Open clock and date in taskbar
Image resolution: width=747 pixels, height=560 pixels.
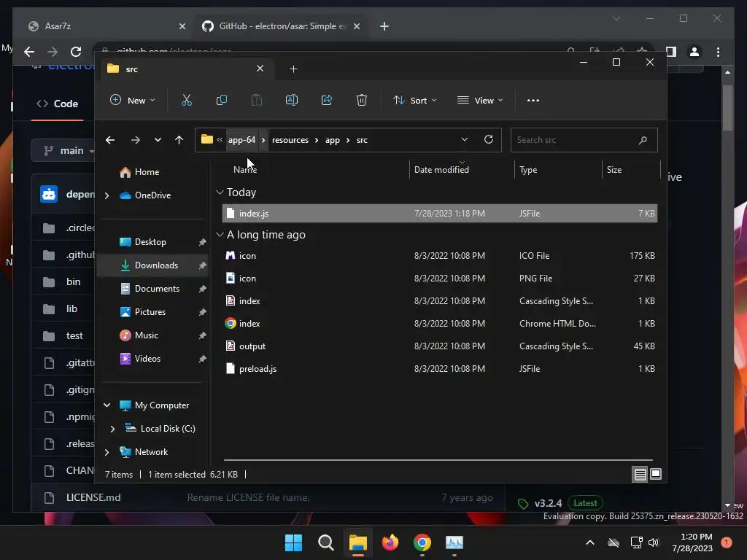click(692, 542)
